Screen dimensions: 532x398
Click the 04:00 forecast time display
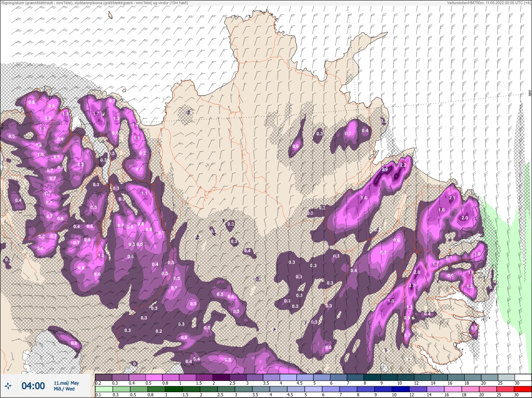tap(33, 386)
